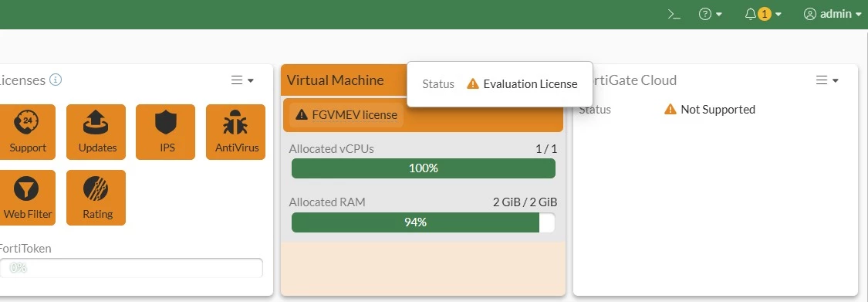Viewport: 868px width, 302px height.
Task: Click the Allocated vCPUs 100% bar
Action: 424,168
